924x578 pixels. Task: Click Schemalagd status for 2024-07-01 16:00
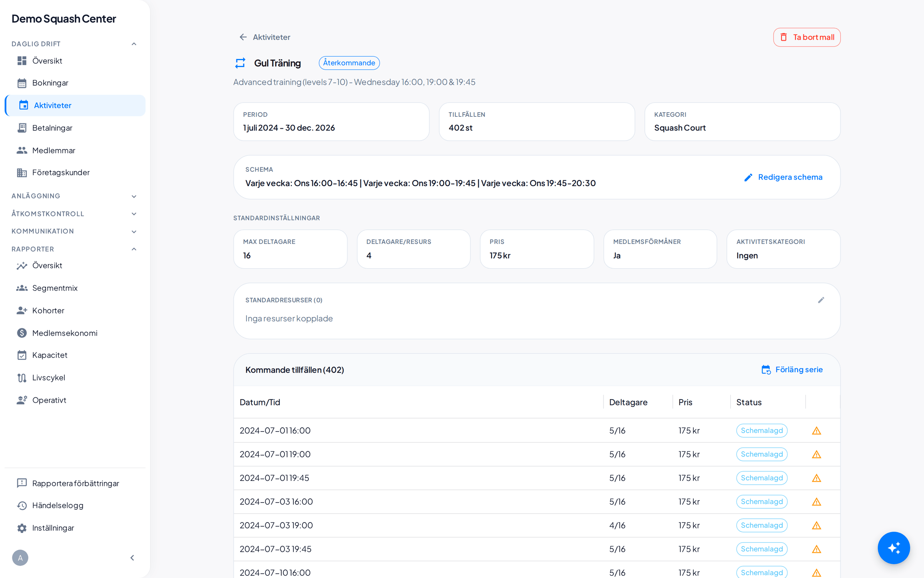pyautogui.click(x=762, y=430)
